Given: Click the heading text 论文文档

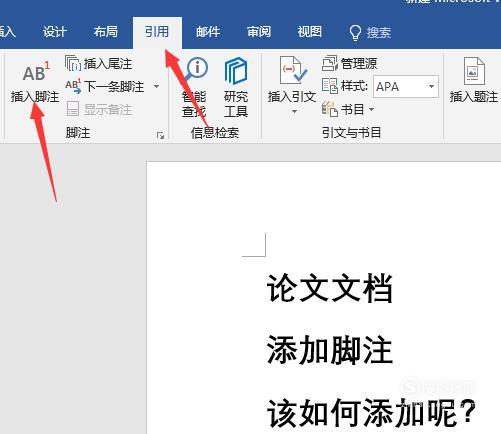Looking at the screenshot, I should pyautogui.click(x=330, y=288).
